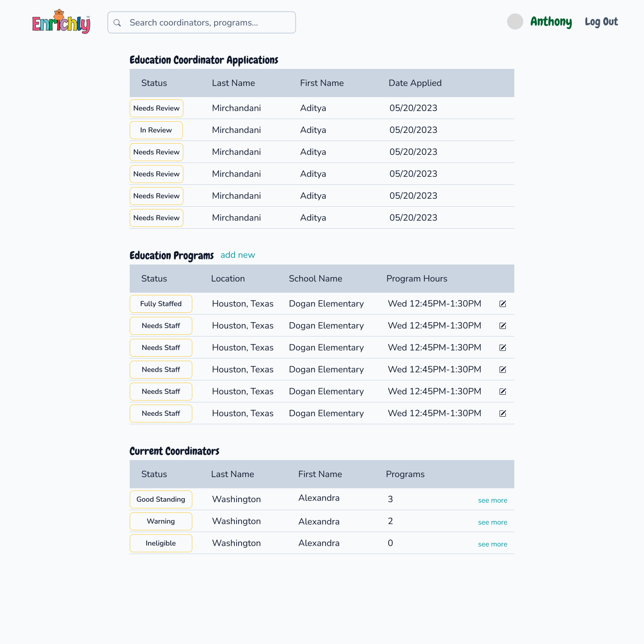Click Wed 12:45PM-1:30PM in Fully Staffed row
The height and width of the screenshot is (644, 644).
coord(435,303)
